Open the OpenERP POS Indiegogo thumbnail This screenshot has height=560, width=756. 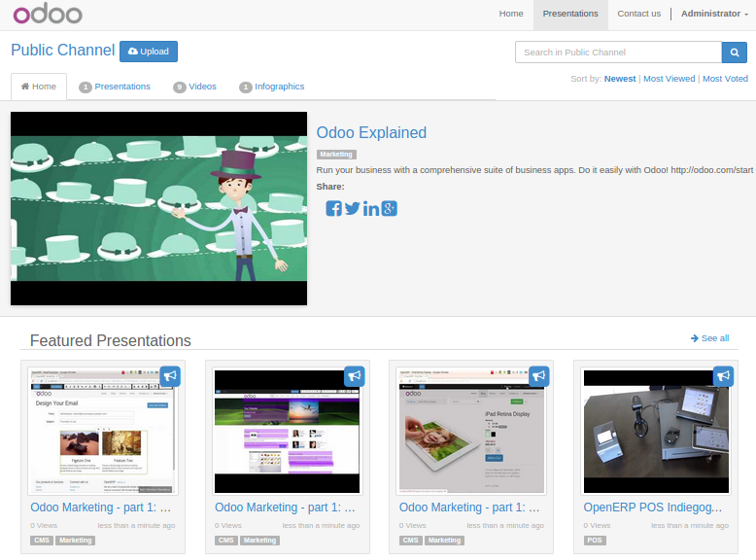tap(657, 431)
